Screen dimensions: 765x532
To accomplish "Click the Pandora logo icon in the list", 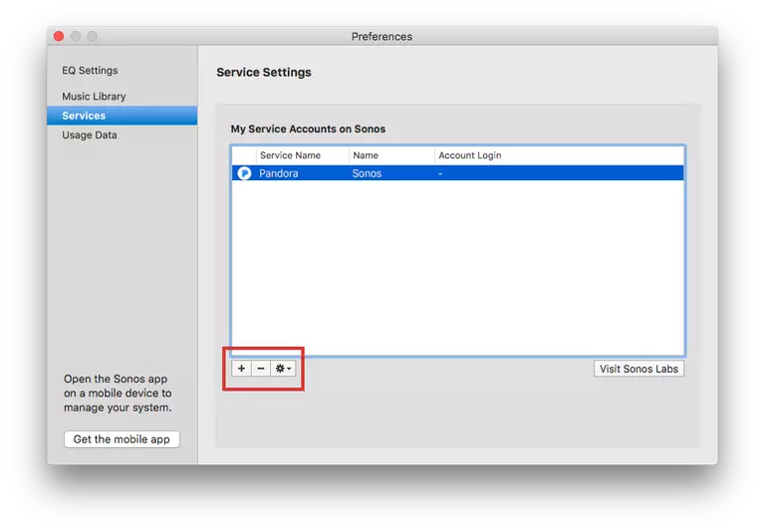I will pyautogui.click(x=244, y=173).
